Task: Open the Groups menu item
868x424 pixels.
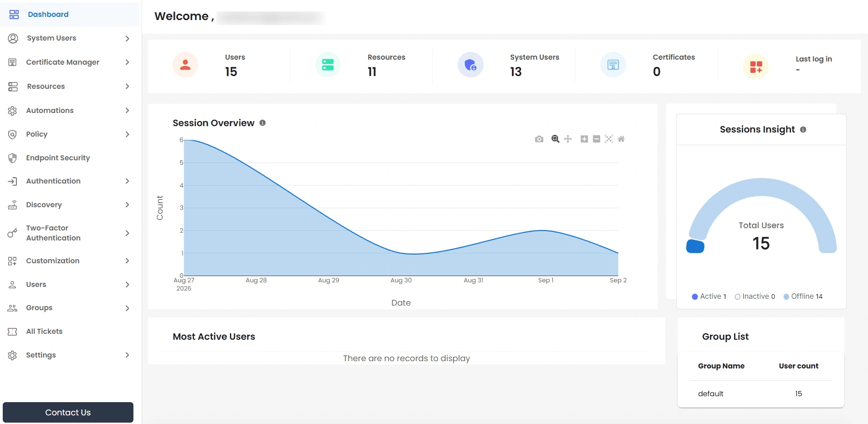Action: click(x=70, y=308)
